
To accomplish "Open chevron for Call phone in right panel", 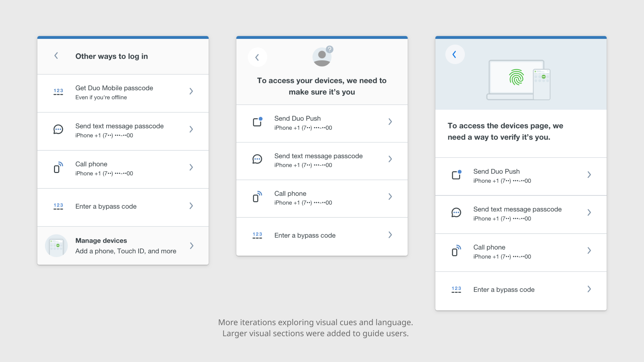I will coord(589,250).
